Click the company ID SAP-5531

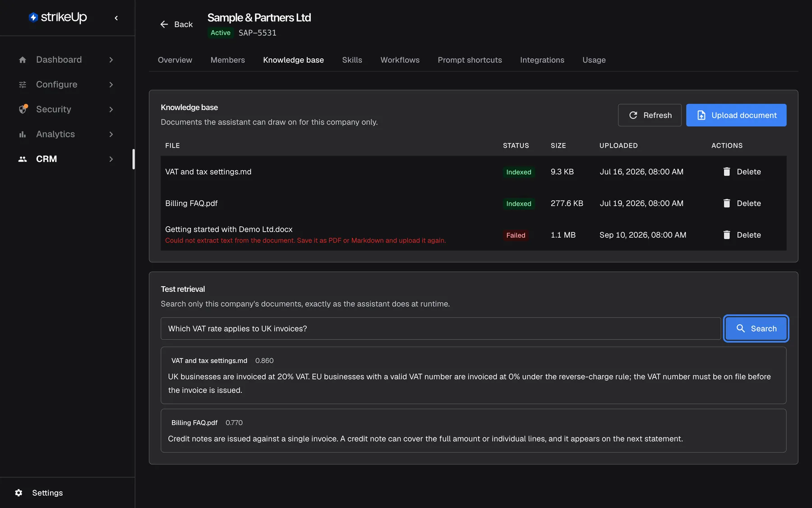tap(257, 33)
